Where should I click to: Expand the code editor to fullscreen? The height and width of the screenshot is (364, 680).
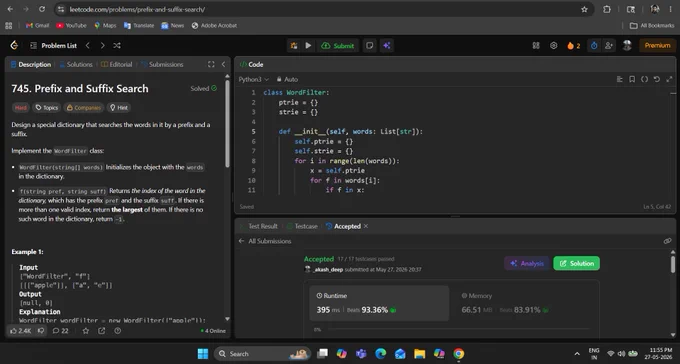coord(669,79)
